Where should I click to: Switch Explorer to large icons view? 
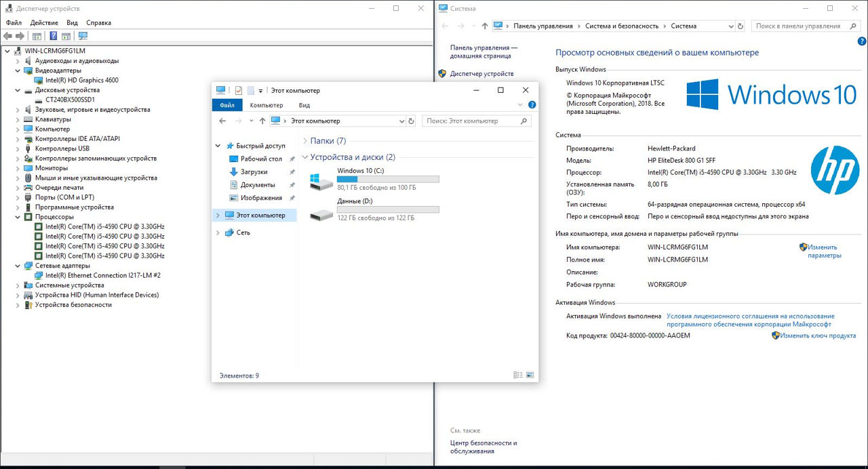pos(530,375)
